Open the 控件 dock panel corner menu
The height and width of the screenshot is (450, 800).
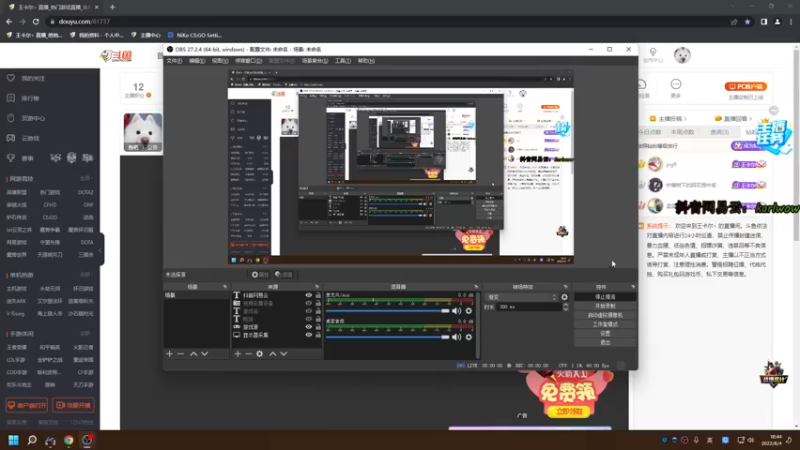coord(633,287)
